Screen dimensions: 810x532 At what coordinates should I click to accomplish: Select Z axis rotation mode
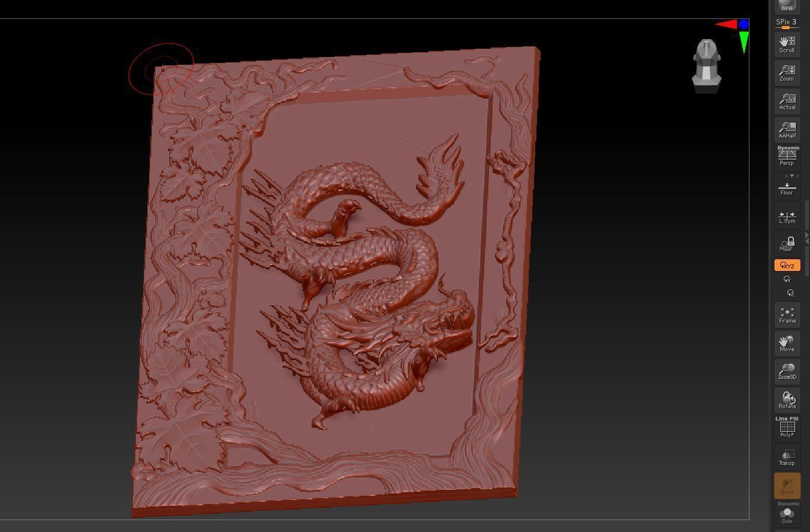[x=790, y=292]
